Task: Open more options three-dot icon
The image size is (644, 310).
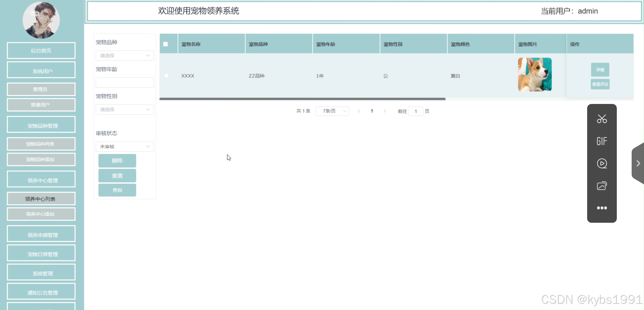Action: point(602,208)
